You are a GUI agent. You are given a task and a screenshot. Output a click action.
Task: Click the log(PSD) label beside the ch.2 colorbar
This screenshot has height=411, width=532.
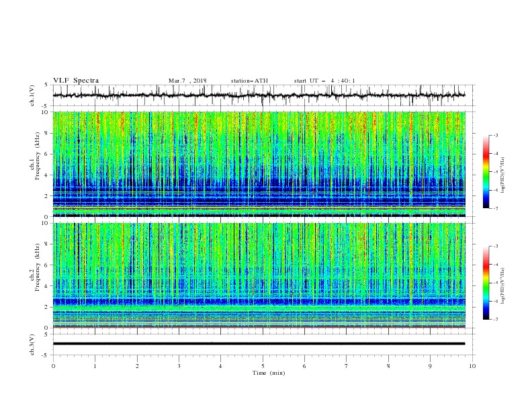(502, 286)
